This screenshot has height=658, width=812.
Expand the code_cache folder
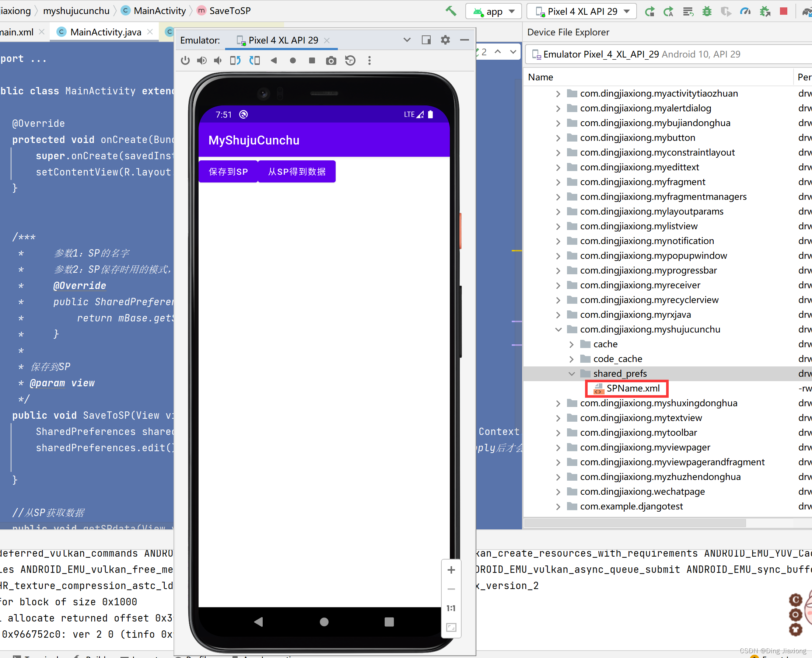pyautogui.click(x=571, y=359)
